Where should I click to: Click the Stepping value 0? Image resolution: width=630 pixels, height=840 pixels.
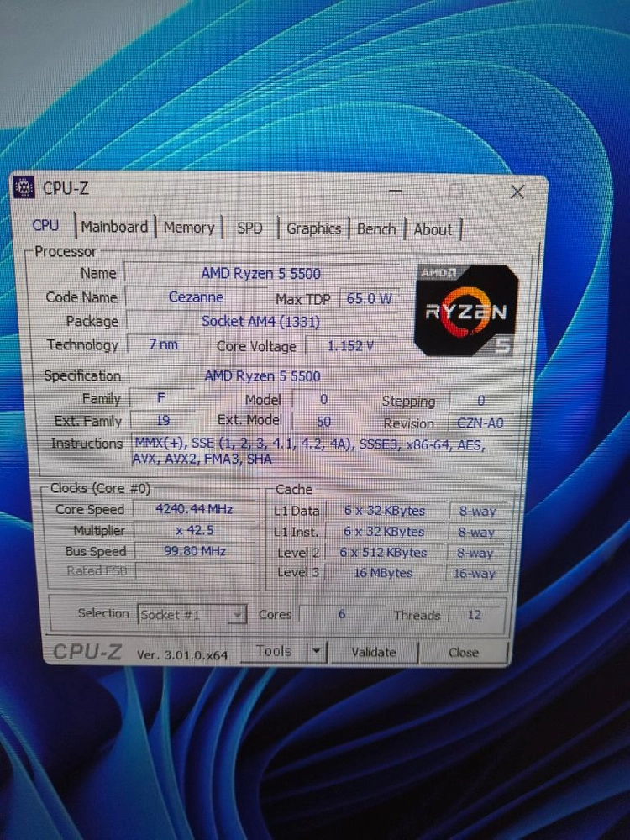tap(481, 402)
